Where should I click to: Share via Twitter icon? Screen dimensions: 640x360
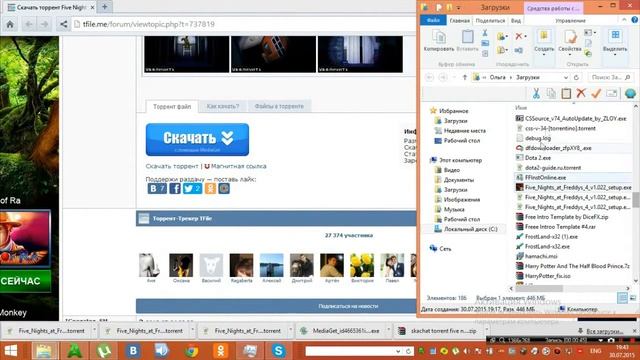(x=192, y=189)
